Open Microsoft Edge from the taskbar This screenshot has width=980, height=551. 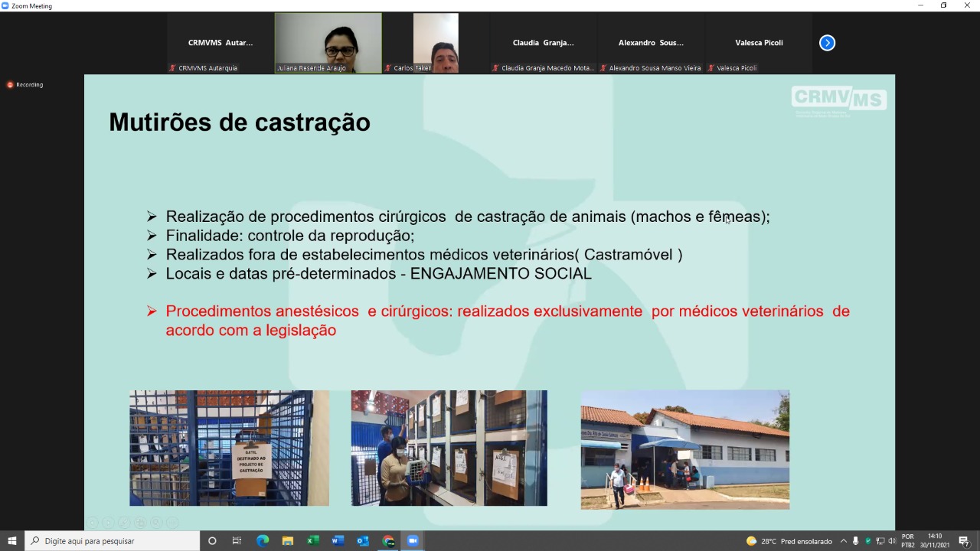pos(263,541)
